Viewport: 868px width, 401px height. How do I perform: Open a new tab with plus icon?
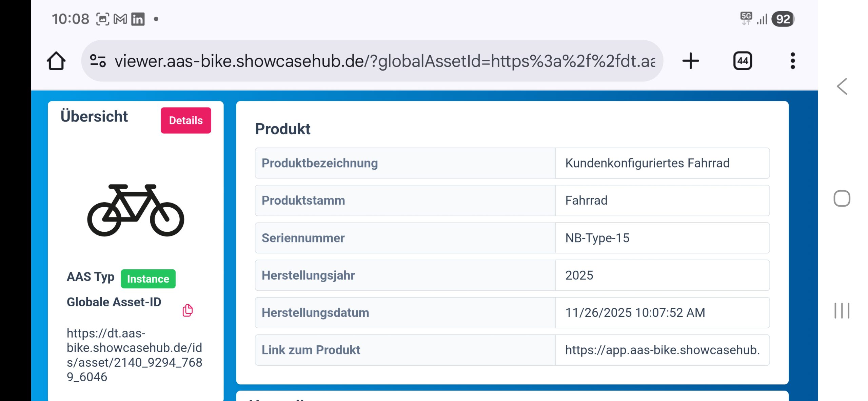pyautogui.click(x=690, y=61)
